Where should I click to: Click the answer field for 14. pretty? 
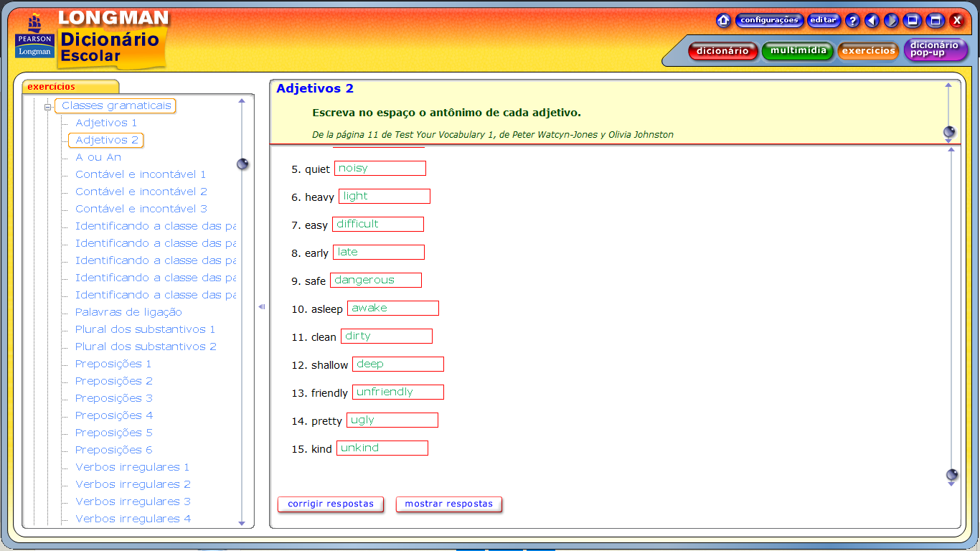392,420
